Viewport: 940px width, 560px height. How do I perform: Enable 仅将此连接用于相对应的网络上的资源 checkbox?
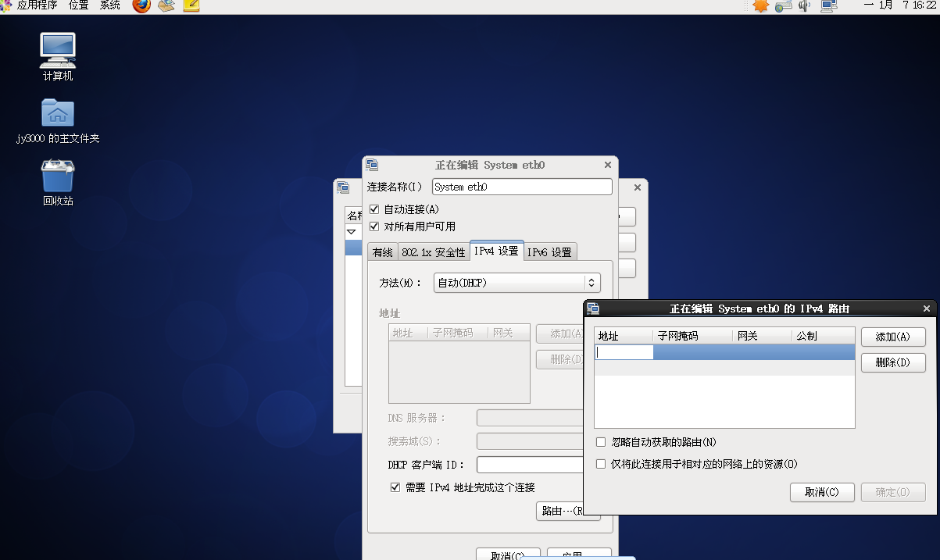click(601, 464)
